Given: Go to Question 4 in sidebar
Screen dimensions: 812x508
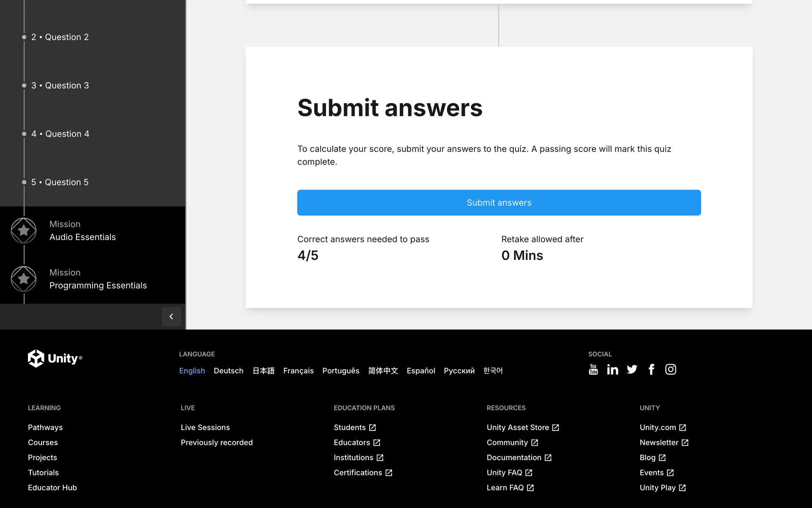Looking at the screenshot, I should pyautogui.click(x=60, y=134).
